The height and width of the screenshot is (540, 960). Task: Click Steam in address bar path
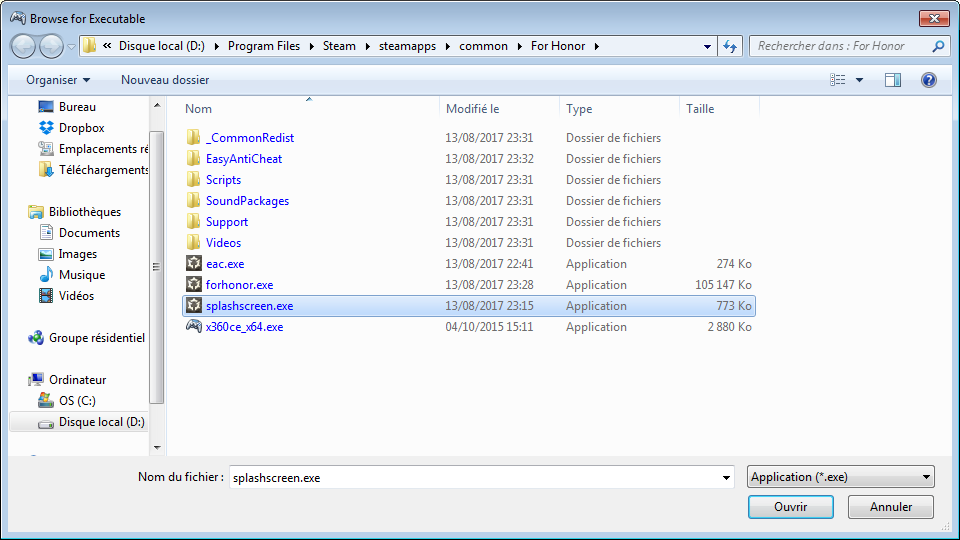[x=339, y=46]
